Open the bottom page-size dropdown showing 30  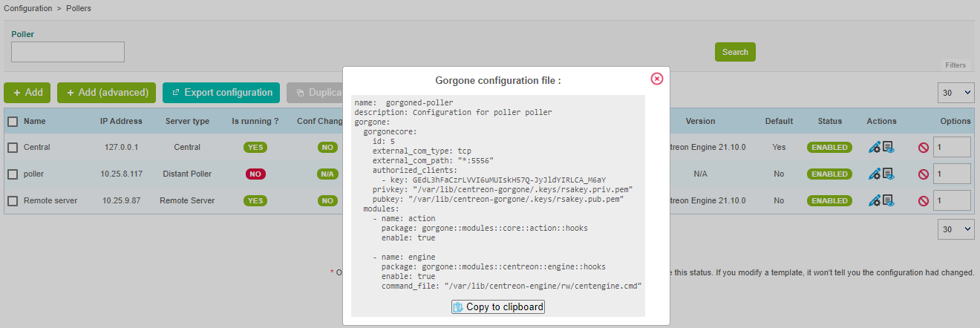tap(955, 230)
